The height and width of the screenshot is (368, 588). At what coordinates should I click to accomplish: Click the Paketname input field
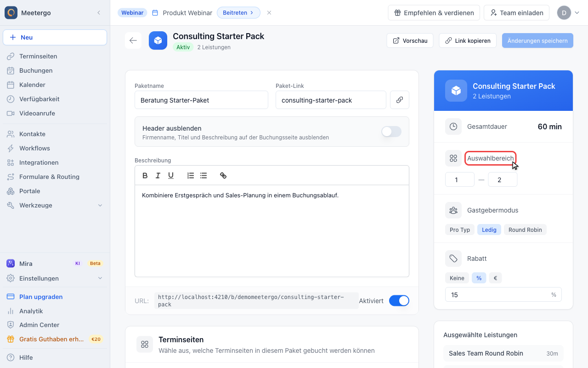201,100
